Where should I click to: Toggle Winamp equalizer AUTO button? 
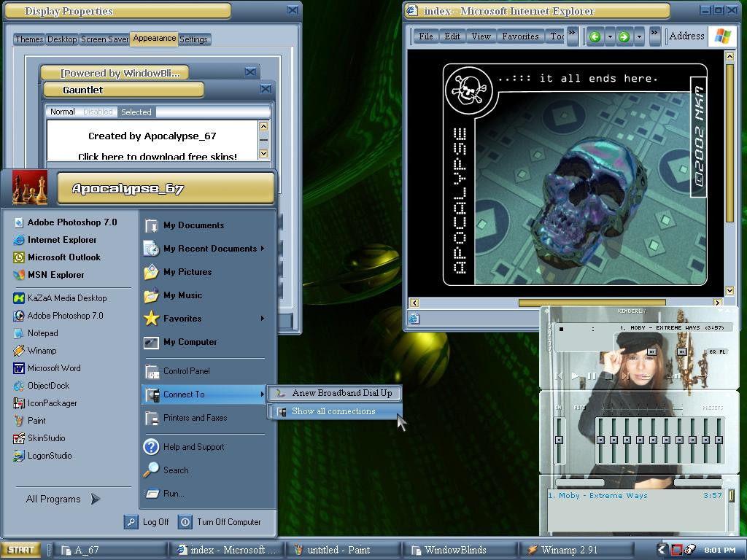point(579,408)
